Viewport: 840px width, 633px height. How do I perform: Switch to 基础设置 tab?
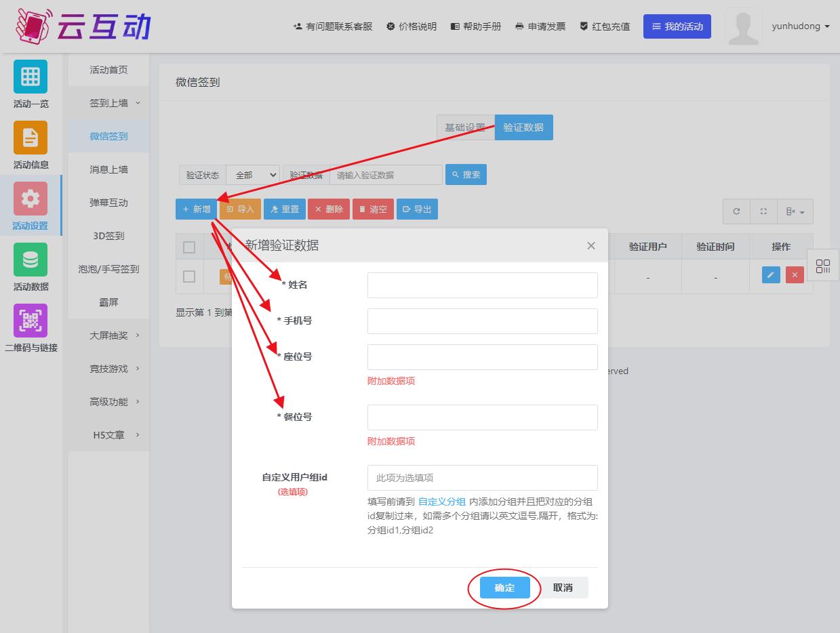(x=465, y=127)
